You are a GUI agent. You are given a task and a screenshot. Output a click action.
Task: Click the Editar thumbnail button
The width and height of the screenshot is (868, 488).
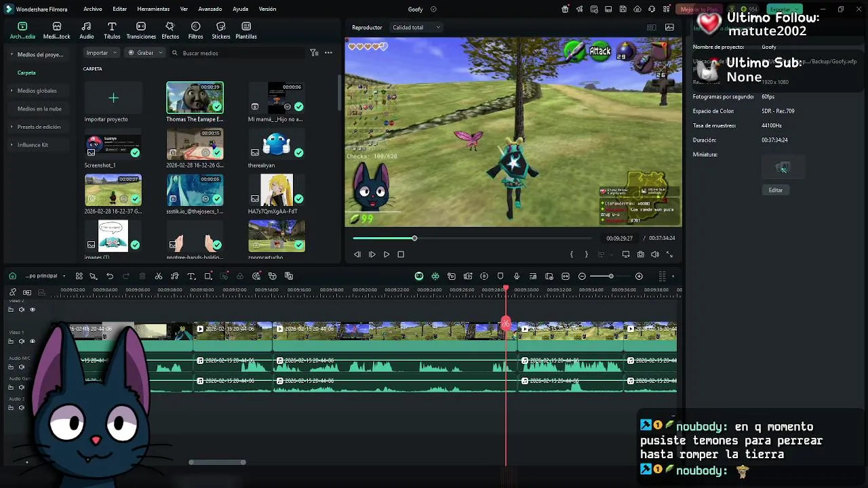(776, 190)
